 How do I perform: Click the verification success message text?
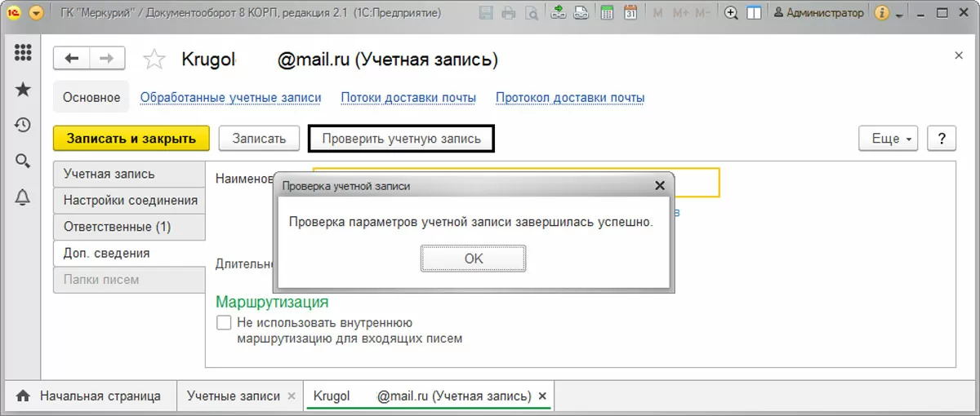(471, 222)
